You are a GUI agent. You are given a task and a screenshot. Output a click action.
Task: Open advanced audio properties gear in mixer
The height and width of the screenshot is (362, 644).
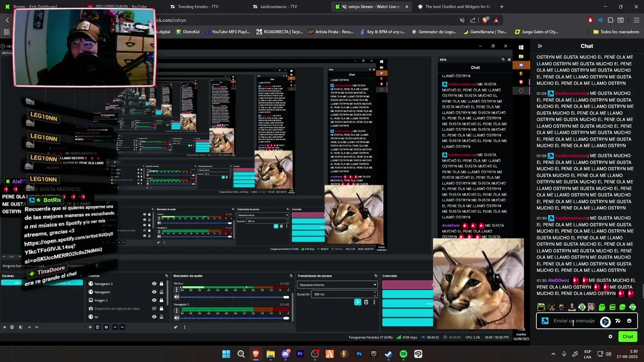pos(176,327)
